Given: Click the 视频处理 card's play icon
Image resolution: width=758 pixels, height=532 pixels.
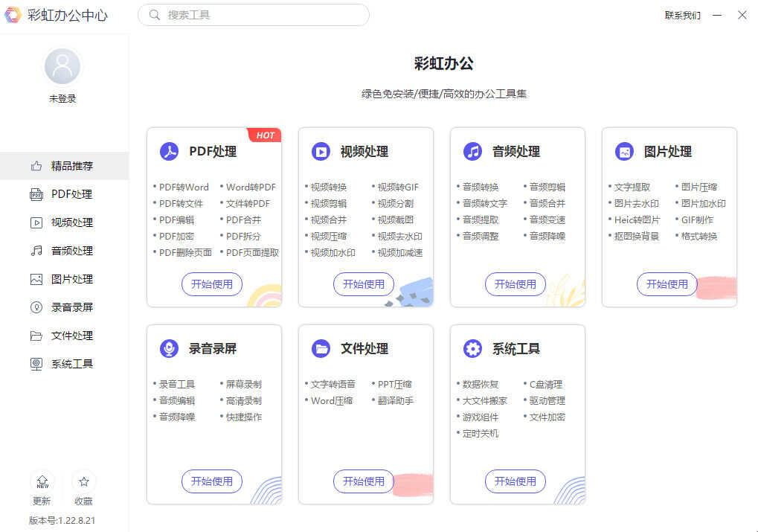Looking at the screenshot, I should (321, 151).
